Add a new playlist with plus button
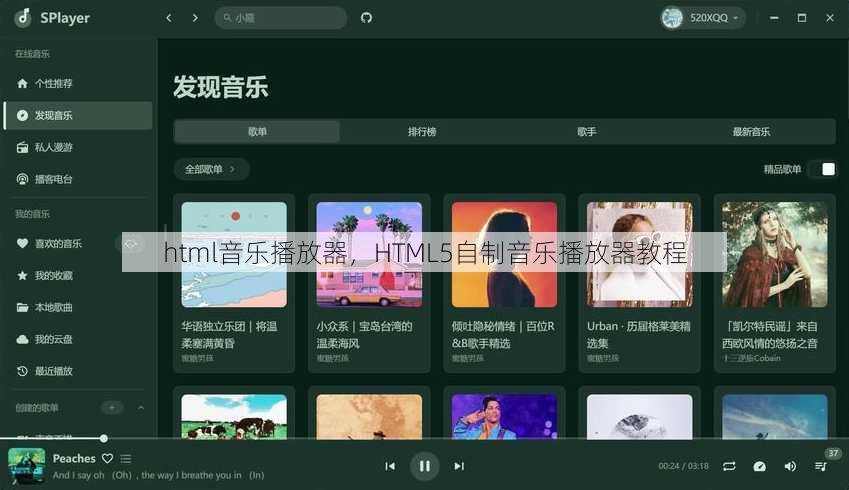This screenshot has height=490, width=849. 112,408
